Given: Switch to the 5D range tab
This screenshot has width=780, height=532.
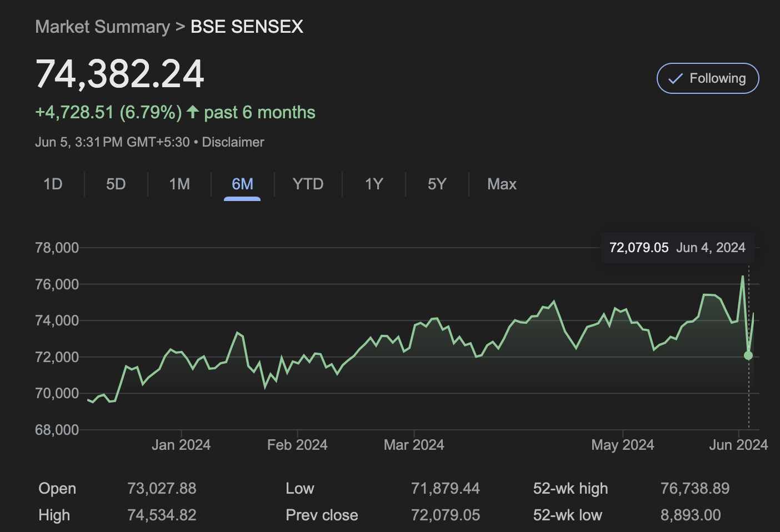Looking at the screenshot, I should coord(116,184).
